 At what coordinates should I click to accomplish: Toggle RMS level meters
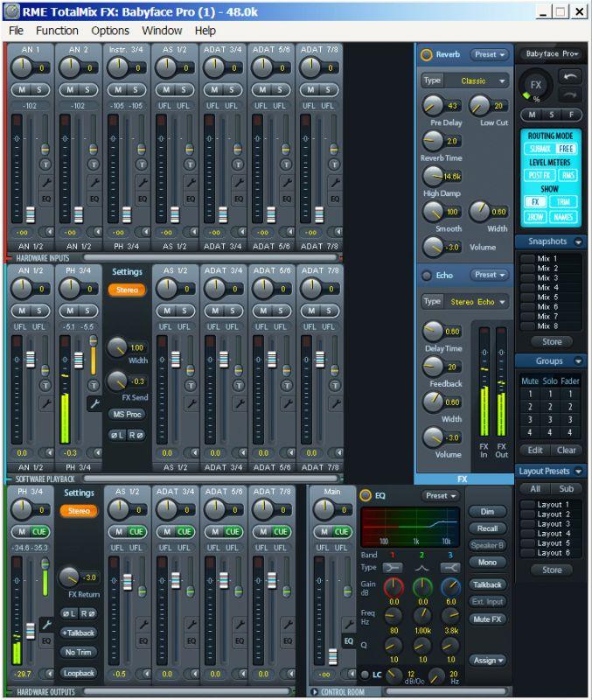(x=568, y=176)
